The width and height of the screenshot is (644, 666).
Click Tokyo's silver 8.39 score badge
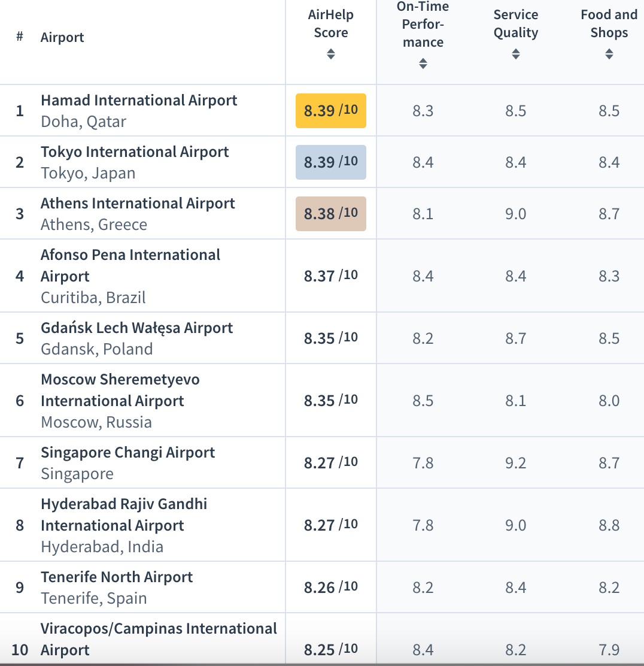(331, 162)
